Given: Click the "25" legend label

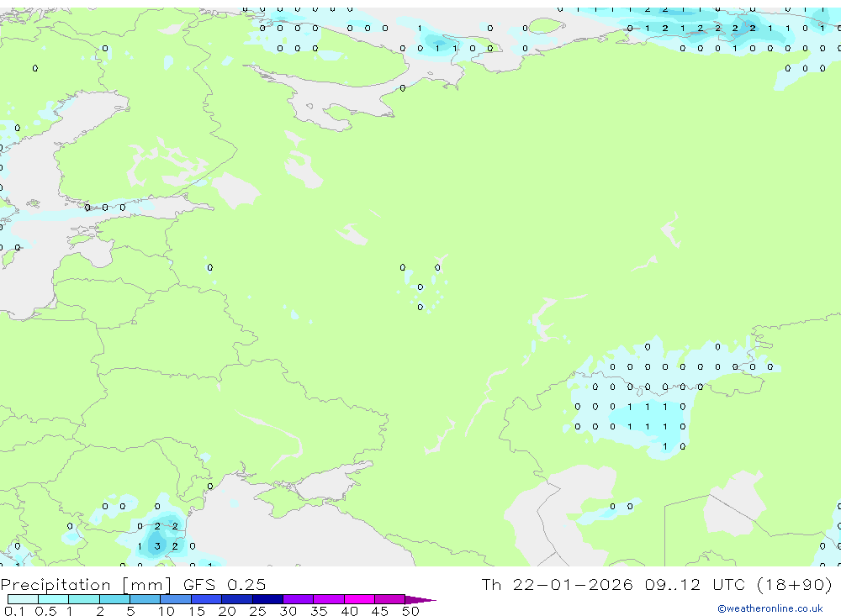Looking at the screenshot, I should point(257,611).
